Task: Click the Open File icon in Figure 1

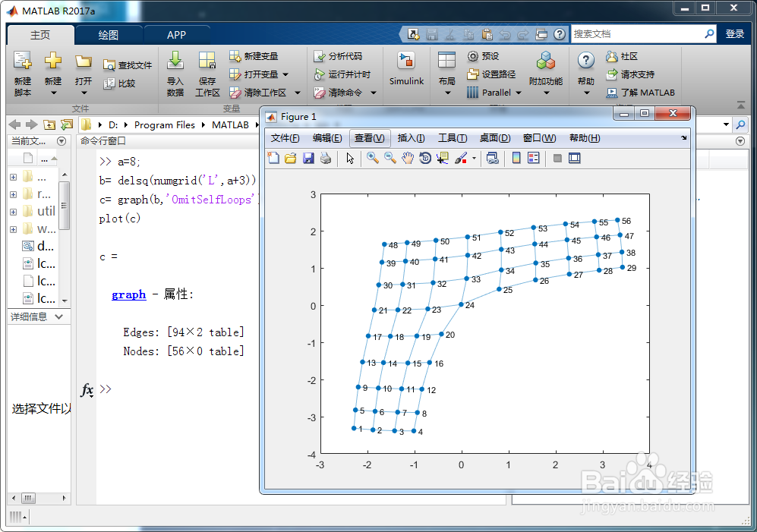Action: (291, 158)
